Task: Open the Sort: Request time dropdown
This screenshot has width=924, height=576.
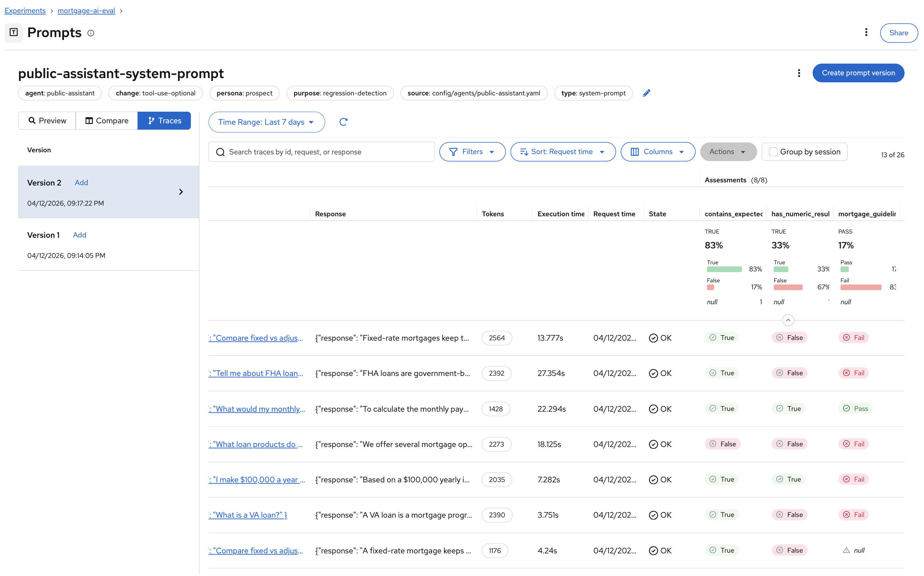Action: [562, 152]
